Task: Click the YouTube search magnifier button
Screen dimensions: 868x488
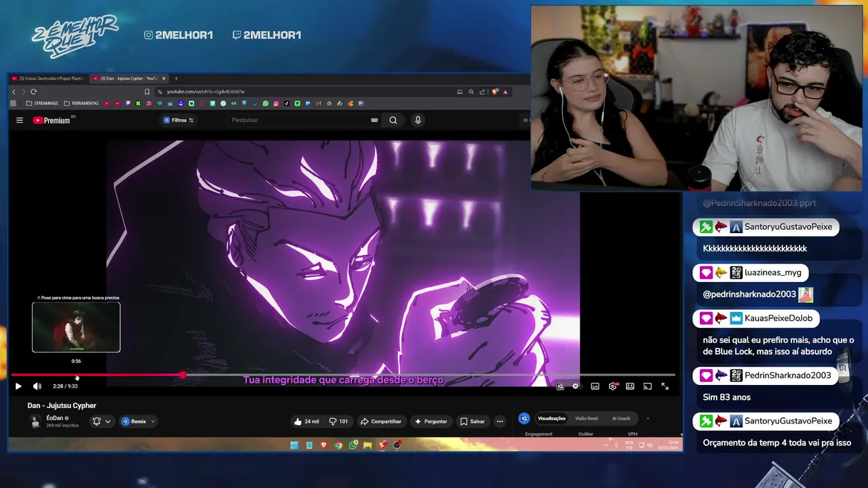Action: pos(393,120)
